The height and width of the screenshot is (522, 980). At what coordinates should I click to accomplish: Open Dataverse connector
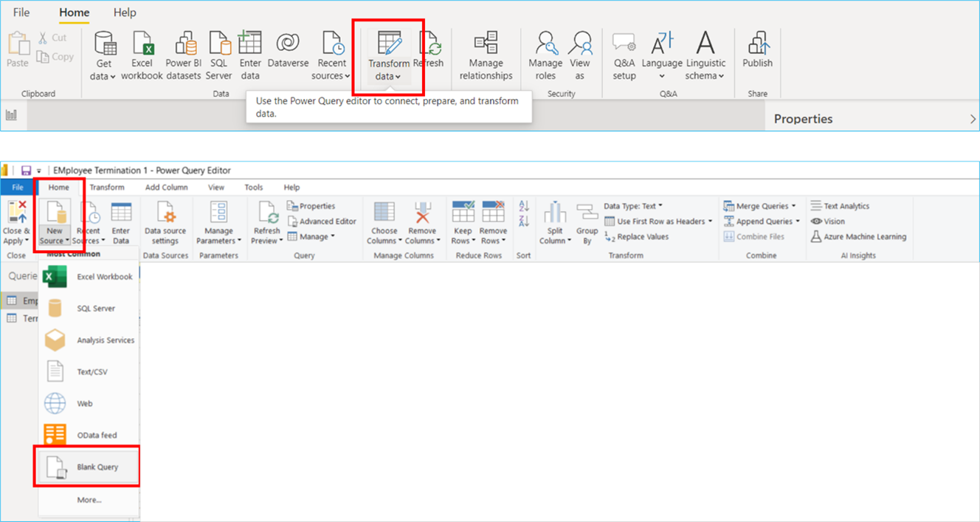click(x=288, y=44)
